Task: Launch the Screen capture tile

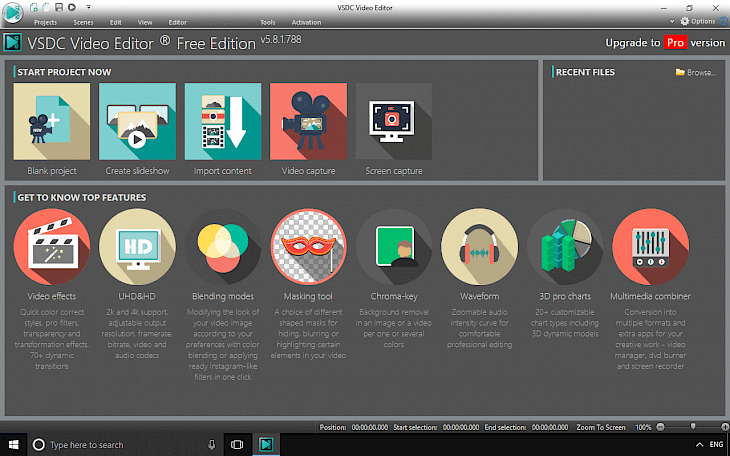Action: (394, 122)
